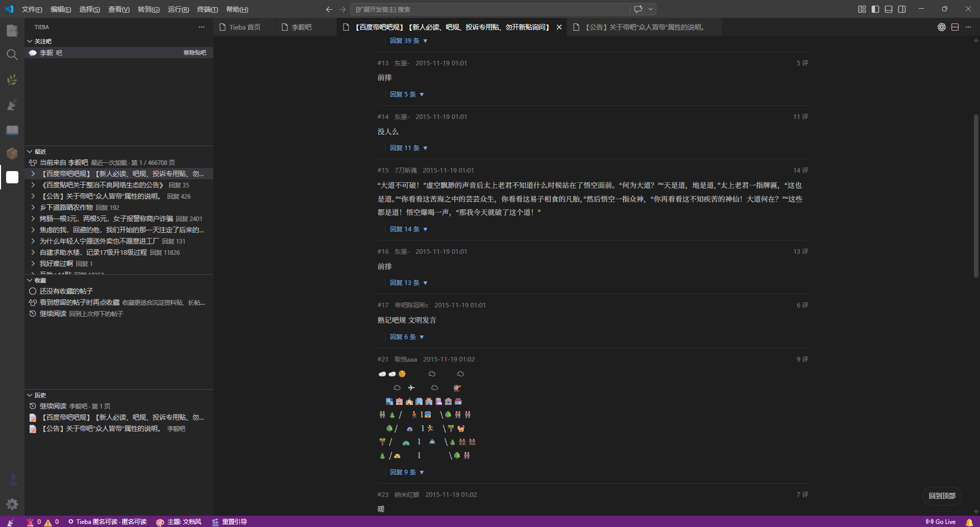Click 移除贴吧 next to 李毅吧

coord(195,53)
